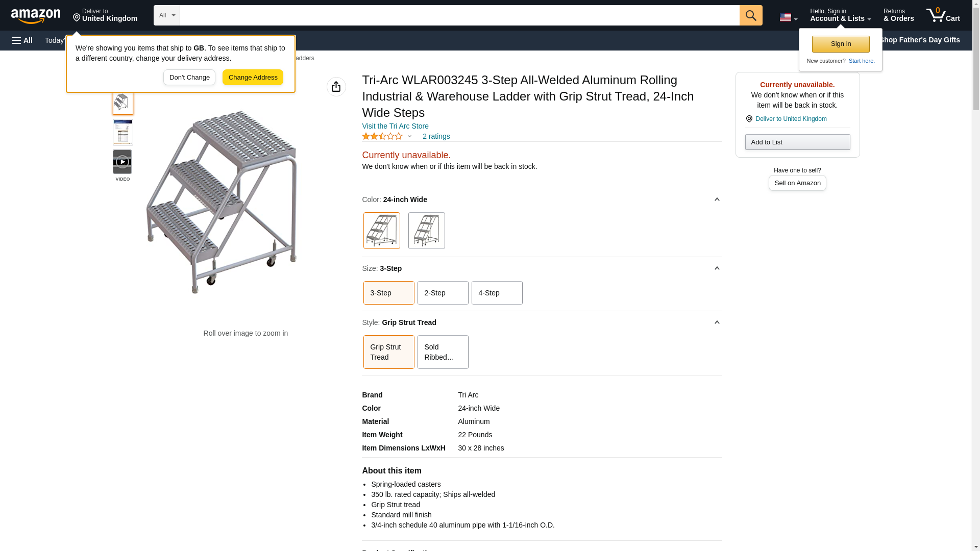Click the Amazon logo
Viewport: 980px width, 551px height.
pos(36,16)
